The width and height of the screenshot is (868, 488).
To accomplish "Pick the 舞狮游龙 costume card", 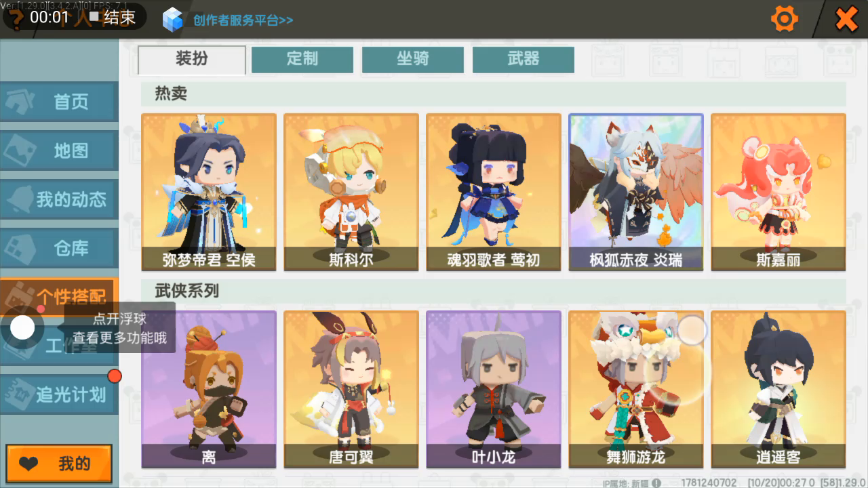I will point(636,390).
